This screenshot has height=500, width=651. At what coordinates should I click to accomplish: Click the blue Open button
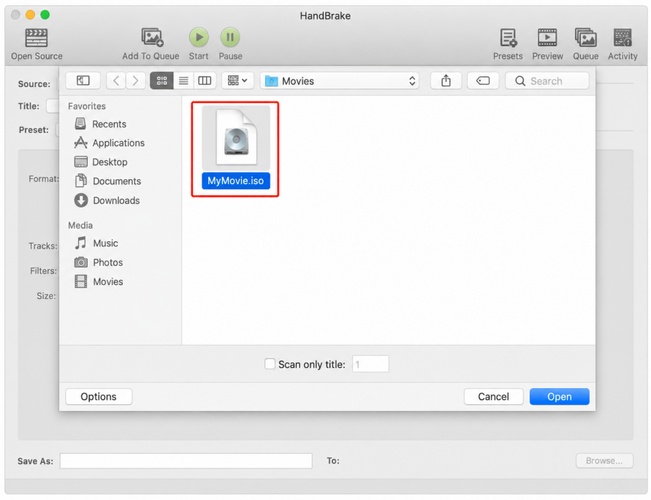(559, 397)
